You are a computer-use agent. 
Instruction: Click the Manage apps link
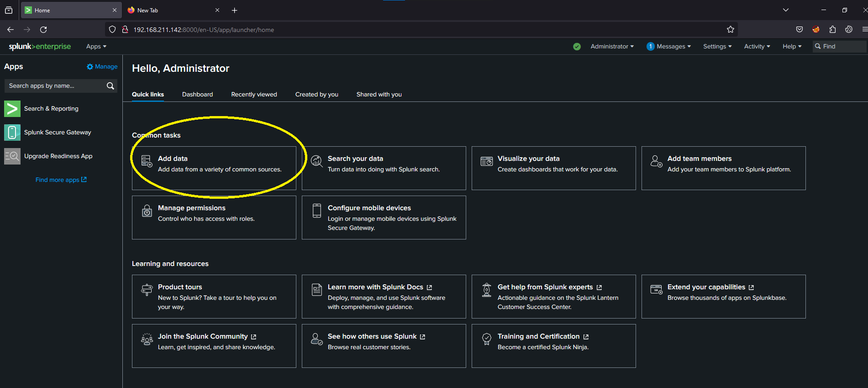102,67
